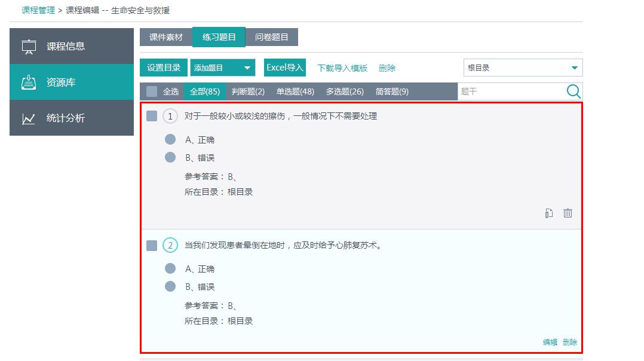The image size is (644, 361).
Task: Click the 题干 search input field
Action: coord(511,91)
